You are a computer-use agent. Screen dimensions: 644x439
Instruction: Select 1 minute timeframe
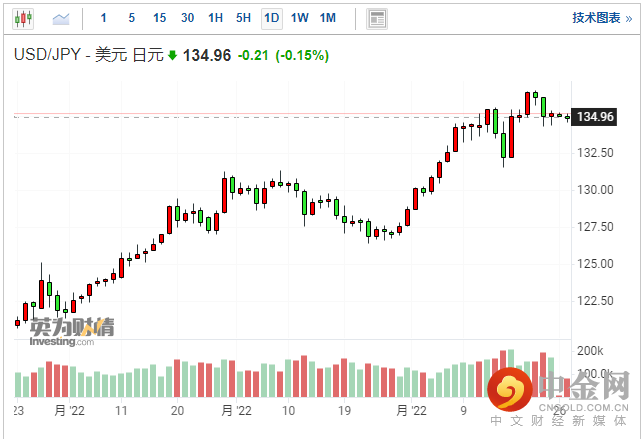click(106, 18)
